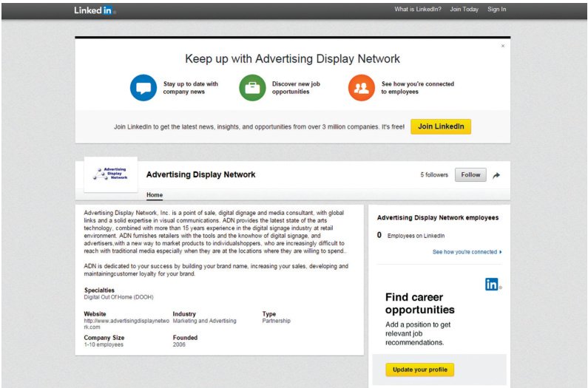Click the '1-10 employees' company size value
Viewport: 588px width, 388px height.
104,344
